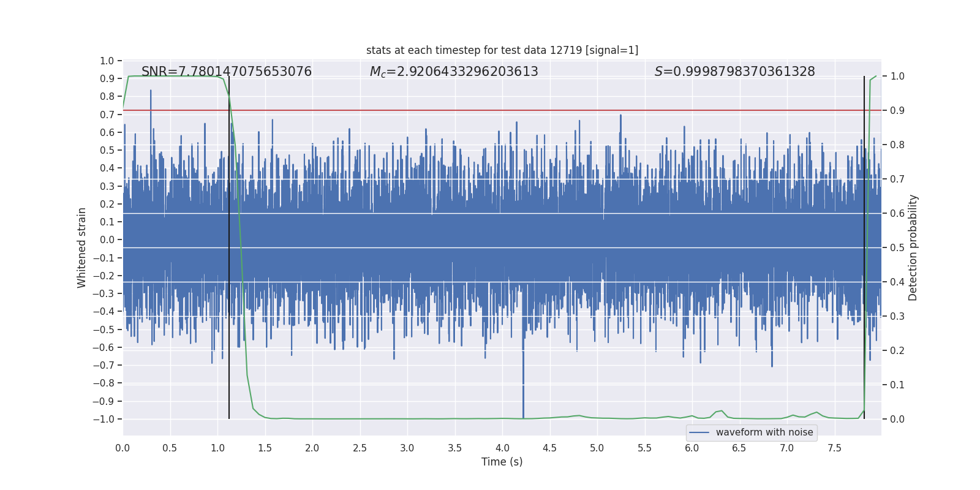Screen dimensions: 980x490
Task: Click the −1.0 tick on Whitened strain axis
Action: pyautogui.click(x=104, y=420)
